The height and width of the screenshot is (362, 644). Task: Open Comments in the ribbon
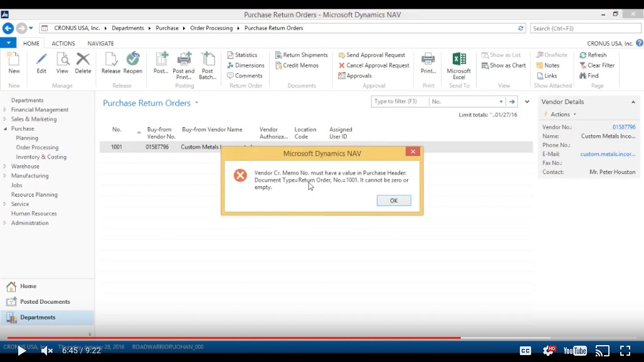point(245,76)
